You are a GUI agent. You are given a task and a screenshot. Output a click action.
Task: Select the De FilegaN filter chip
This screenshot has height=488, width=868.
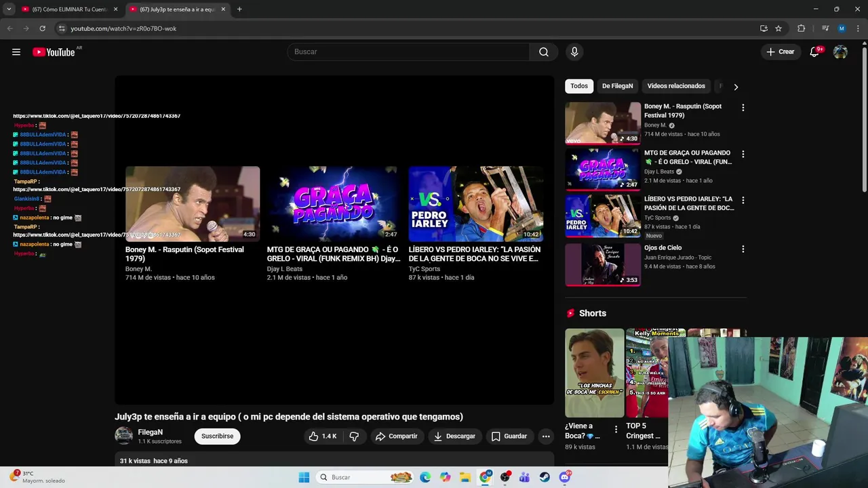click(618, 86)
